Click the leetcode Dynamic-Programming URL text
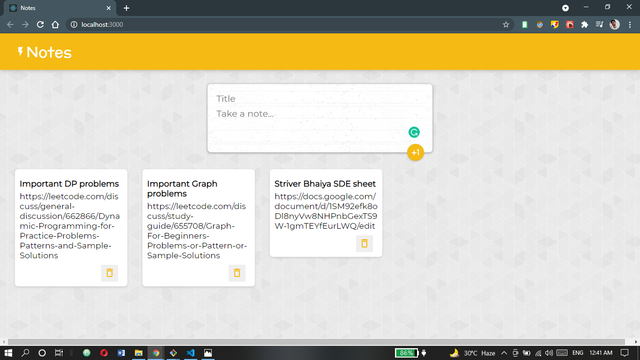The image size is (640, 360). (70, 226)
